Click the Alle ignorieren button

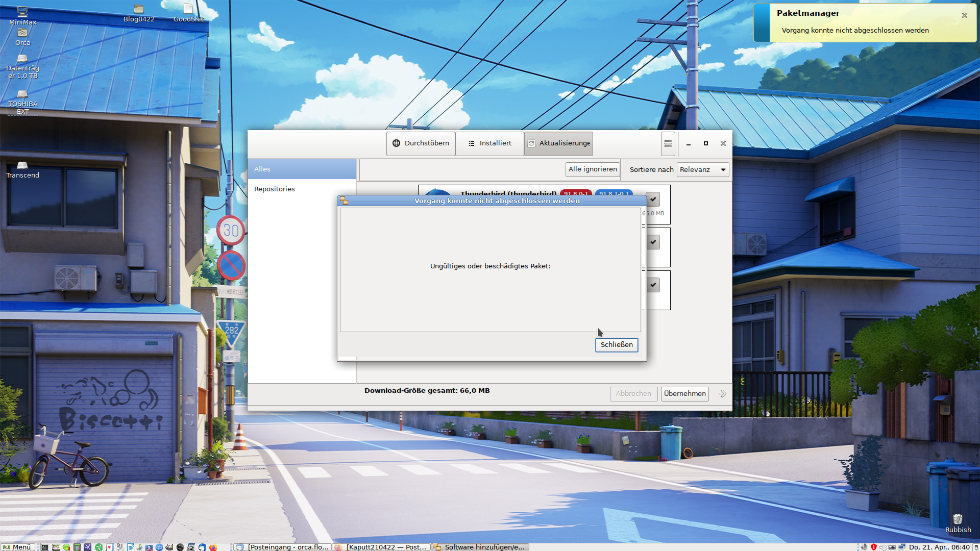point(593,169)
